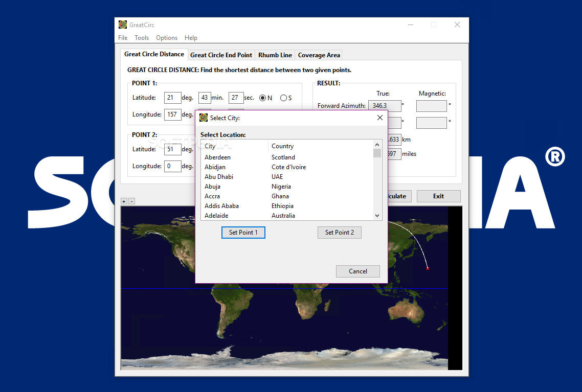The width and height of the screenshot is (582, 392).
Task: Click Set Point 2 button
Action: (339, 233)
